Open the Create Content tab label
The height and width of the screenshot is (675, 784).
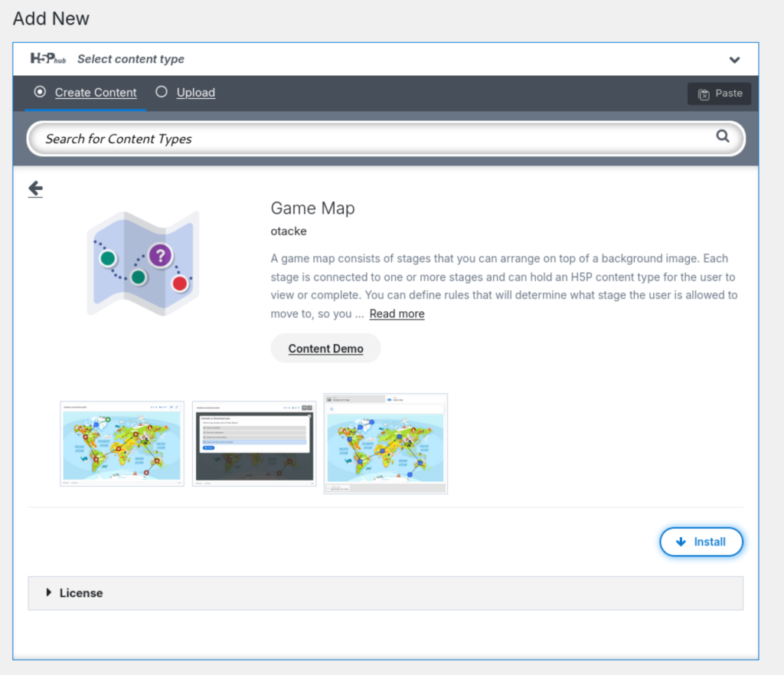click(x=96, y=93)
